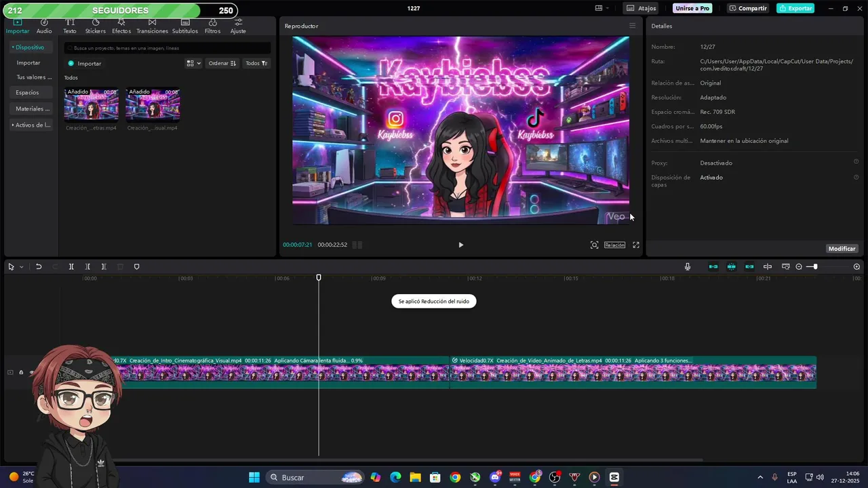Split the clip at playhead

tap(71, 266)
